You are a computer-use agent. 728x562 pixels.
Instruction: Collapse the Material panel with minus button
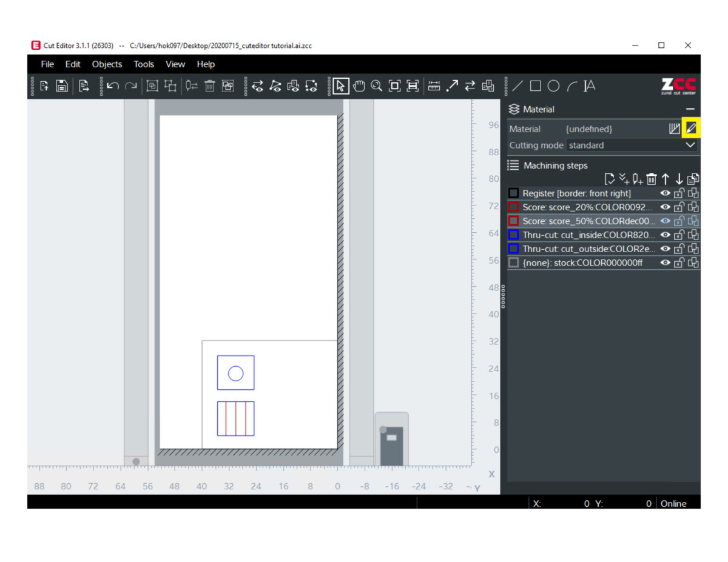point(690,109)
